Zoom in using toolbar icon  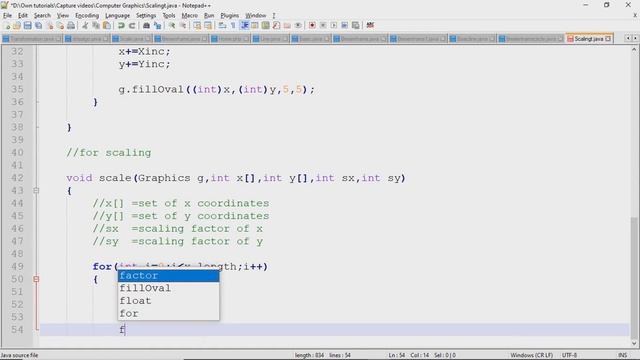click(172, 25)
